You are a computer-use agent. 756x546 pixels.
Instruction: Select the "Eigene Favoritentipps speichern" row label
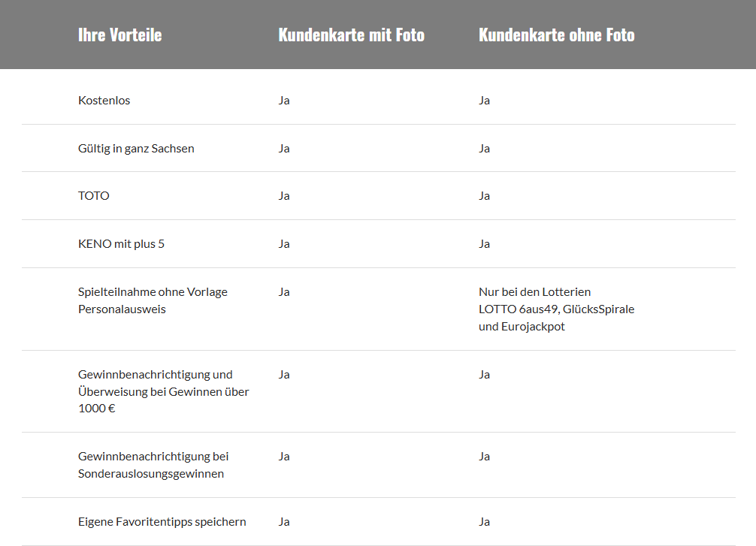(x=162, y=522)
